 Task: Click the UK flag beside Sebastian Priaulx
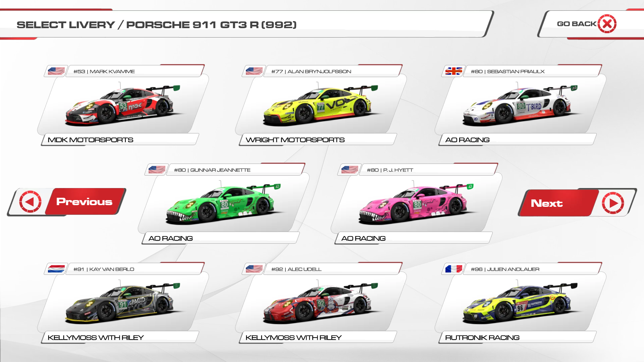point(453,71)
